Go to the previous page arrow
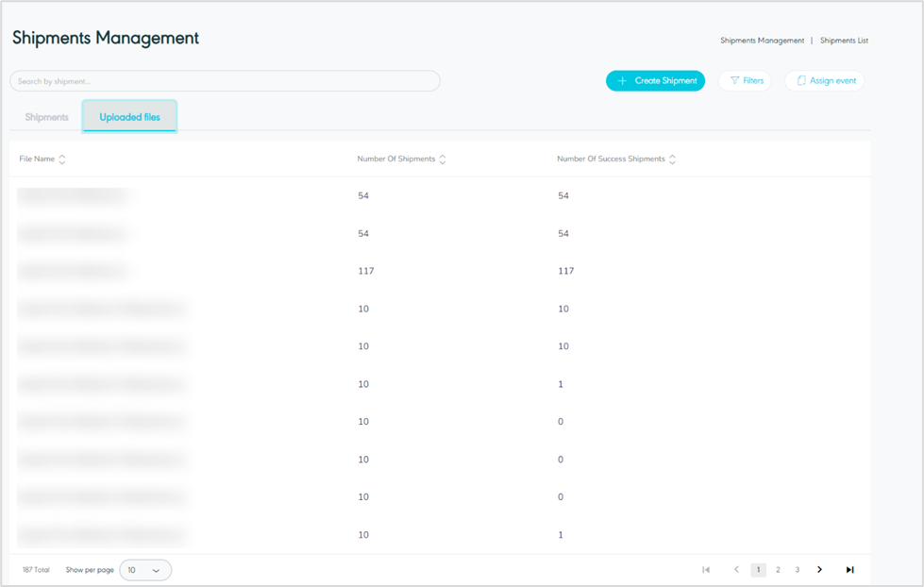The image size is (924, 587). pos(736,570)
